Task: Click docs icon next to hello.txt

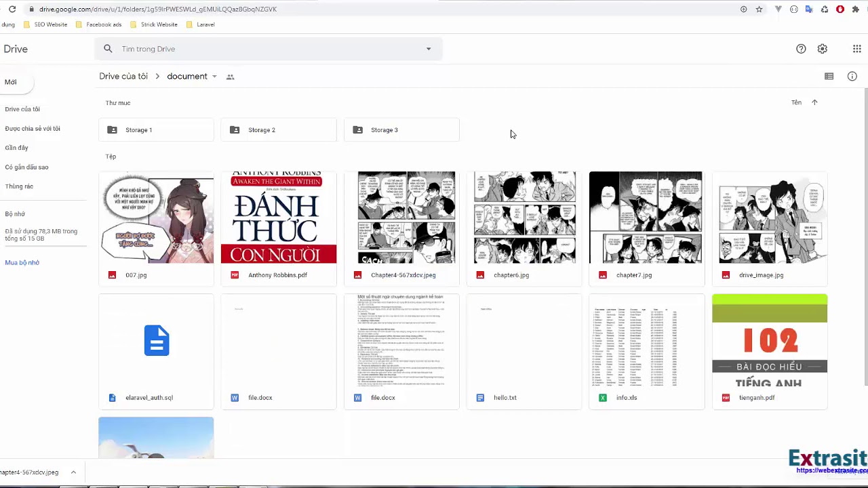Action: (481, 398)
